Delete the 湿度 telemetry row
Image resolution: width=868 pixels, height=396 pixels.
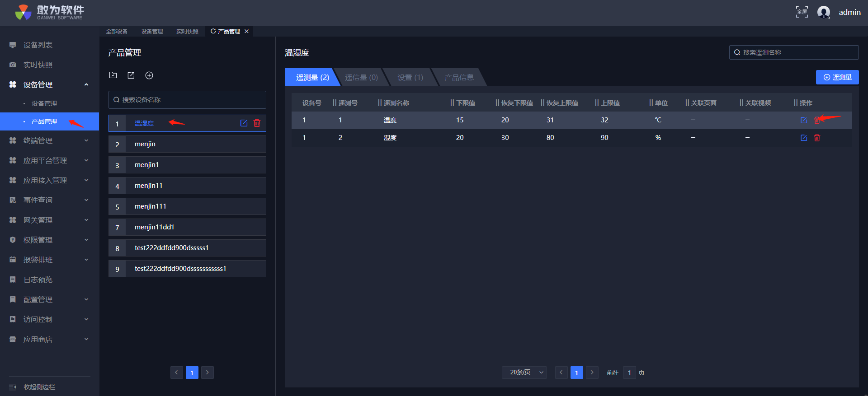tap(817, 138)
